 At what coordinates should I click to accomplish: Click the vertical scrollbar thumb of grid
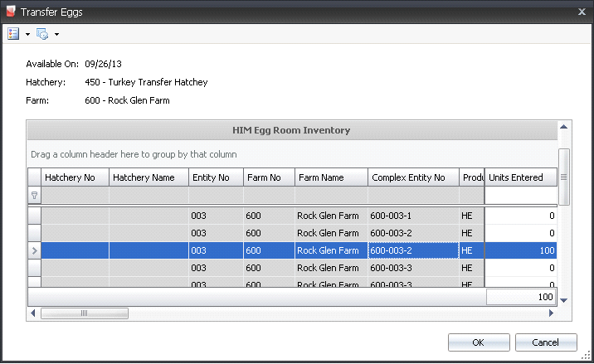564,177
